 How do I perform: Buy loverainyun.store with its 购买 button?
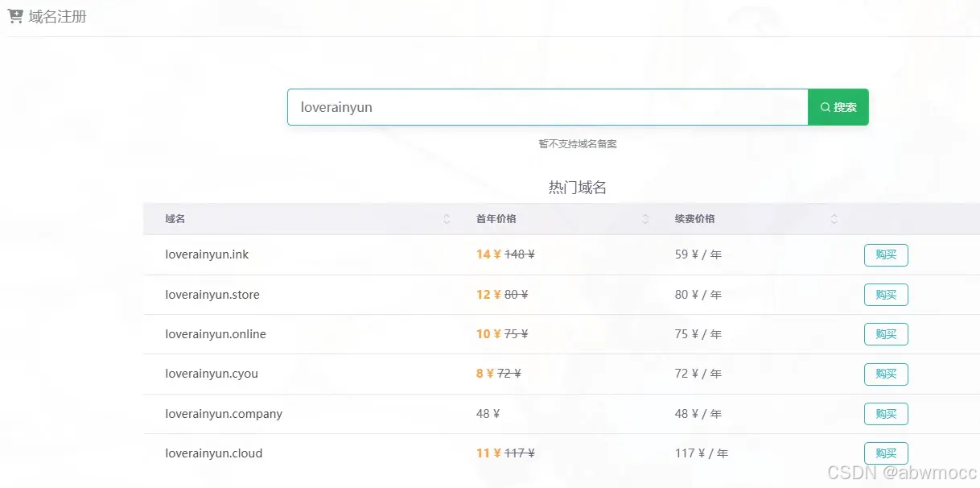(x=886, y=295)
